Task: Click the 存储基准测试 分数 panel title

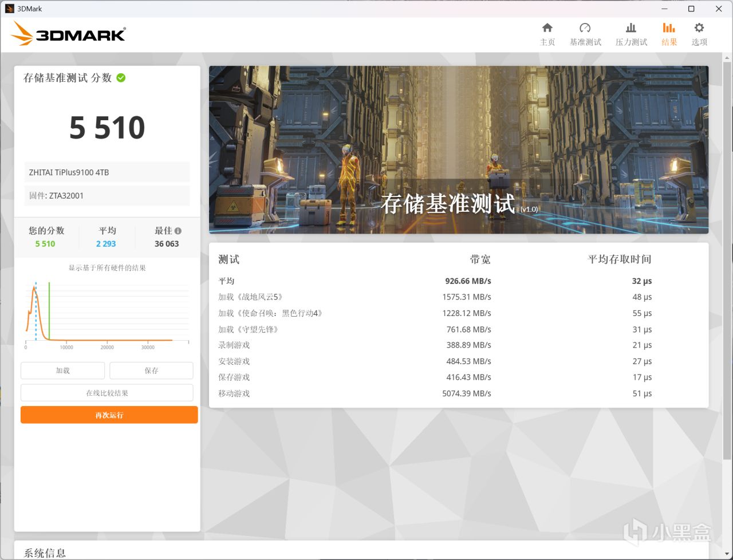Action: click(67, 78)
